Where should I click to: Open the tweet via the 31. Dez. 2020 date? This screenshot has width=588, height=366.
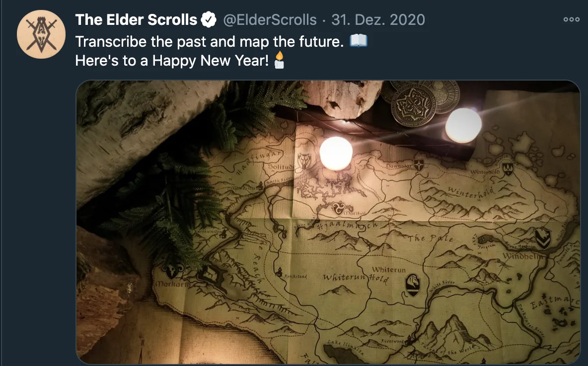pos(378,19)
